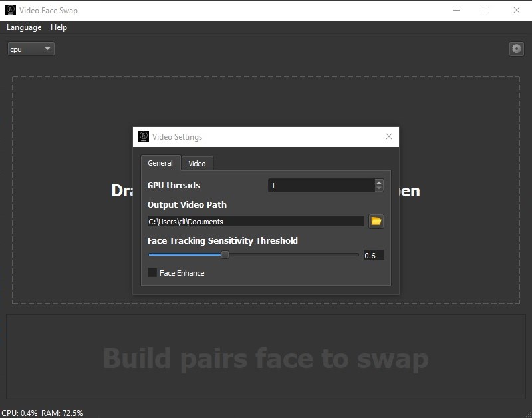
Task: Adjust the Face Tracking Sensitivity slider
Action: tap(224, 254)
